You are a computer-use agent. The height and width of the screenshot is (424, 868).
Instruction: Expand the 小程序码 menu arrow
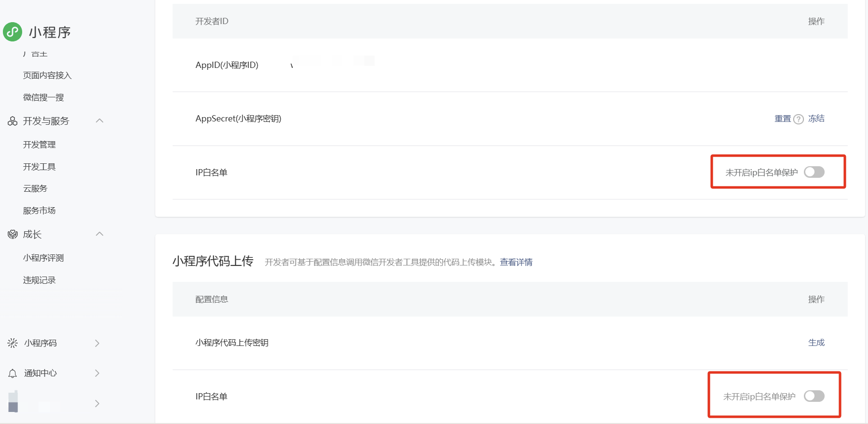pyautogui.click(x=97, y=343)
